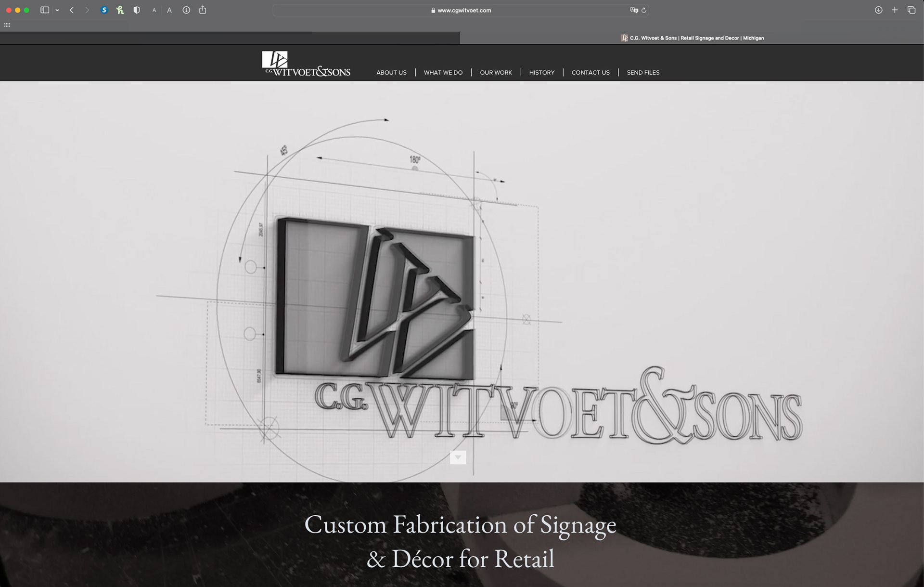Screen dimensions: 924x587
Task: Show the downloads list
Action: click(878, 10)
